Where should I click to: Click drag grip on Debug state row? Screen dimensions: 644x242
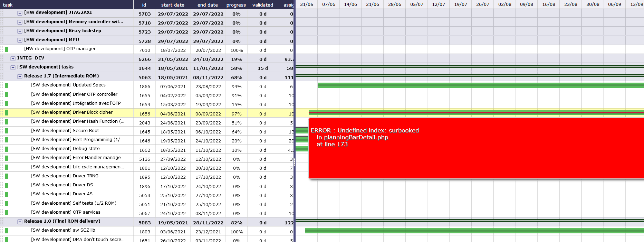pyautogui.click(x=2, y=149)
